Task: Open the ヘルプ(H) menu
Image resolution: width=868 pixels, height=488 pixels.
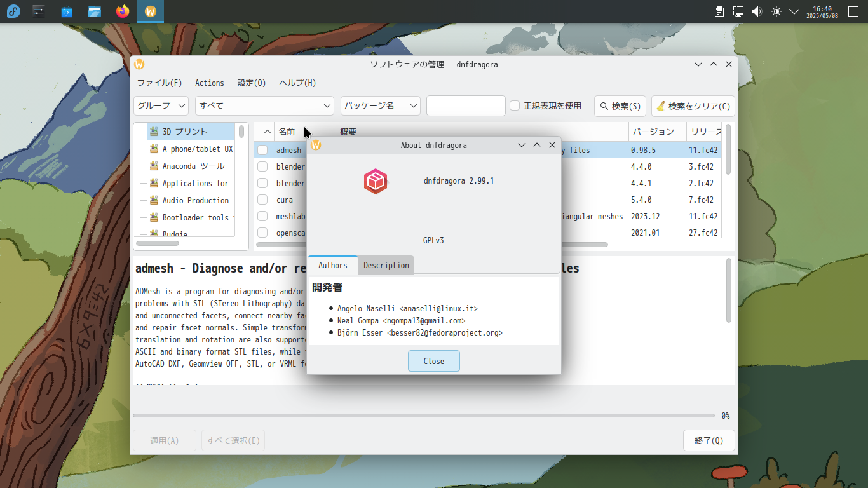Action: click(298, 83)
